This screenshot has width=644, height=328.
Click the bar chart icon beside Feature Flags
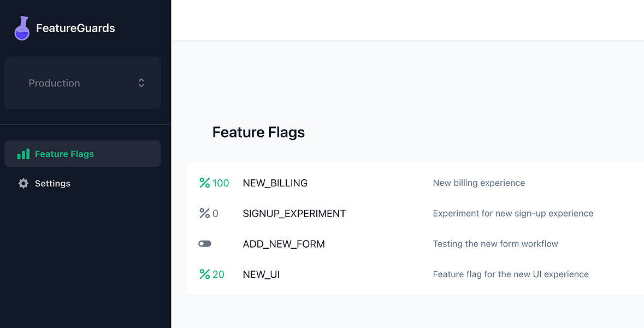pyautogui.click(x=23, y=154)
